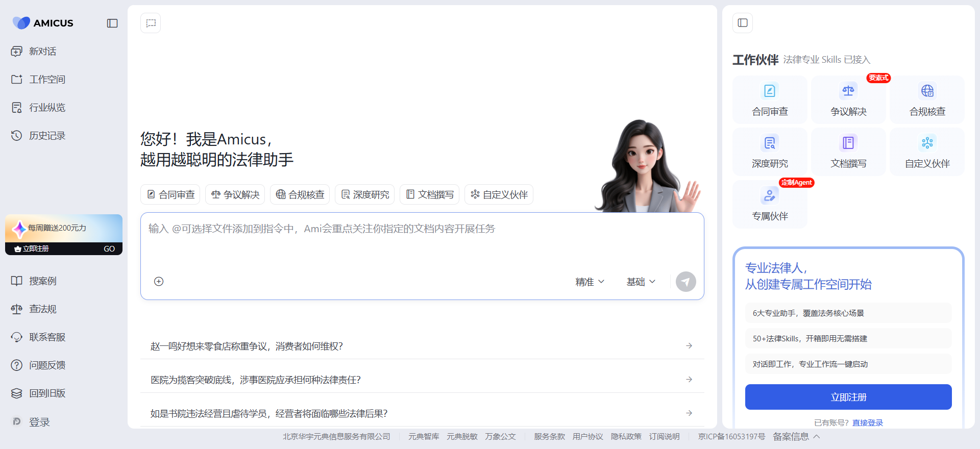The height and width of the screenshot is (449, 980).
Task: Open the 服务条款 footer link
Action: pyautogui.click(x=549, y=437)
